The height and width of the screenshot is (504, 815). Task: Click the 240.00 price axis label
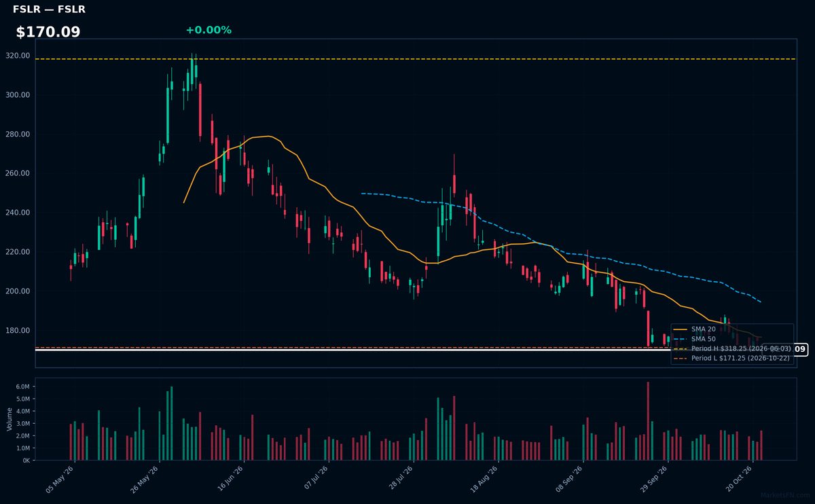tap(18, 213)
